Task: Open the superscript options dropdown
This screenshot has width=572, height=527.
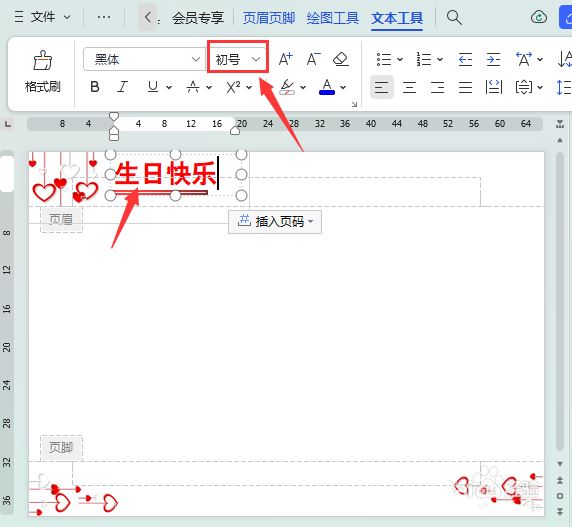Action: 249,88
